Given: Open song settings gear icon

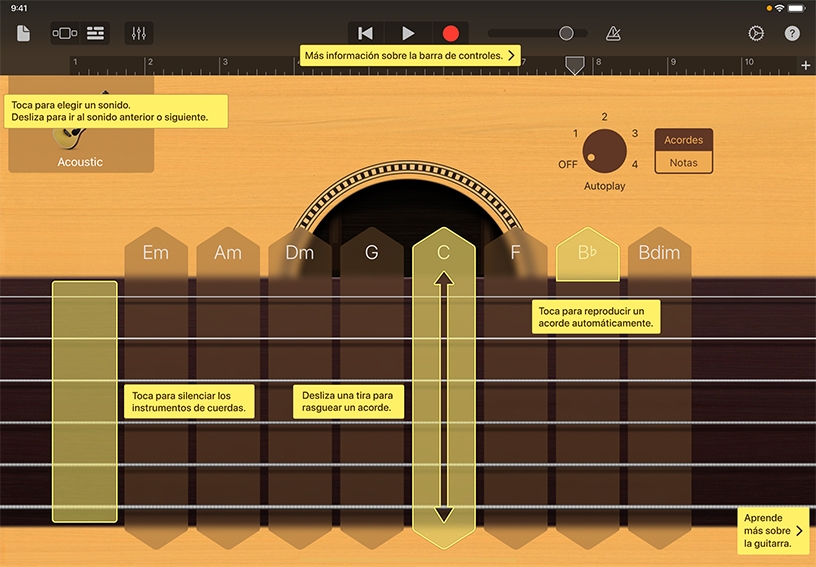Looking at the screenshot, I should [x=756, y=33].
